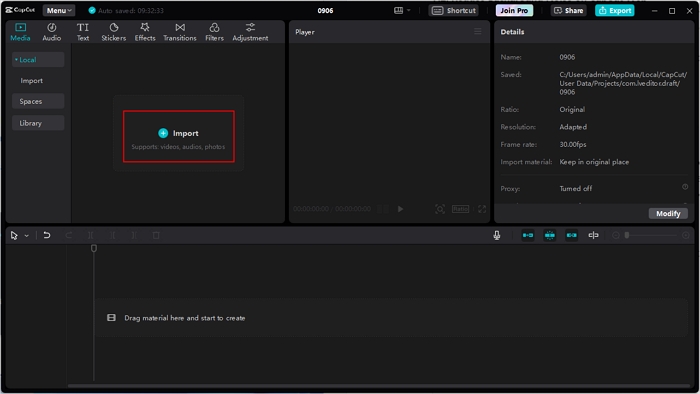Open the Audio tab
The image size is (700, 394).
52,32
